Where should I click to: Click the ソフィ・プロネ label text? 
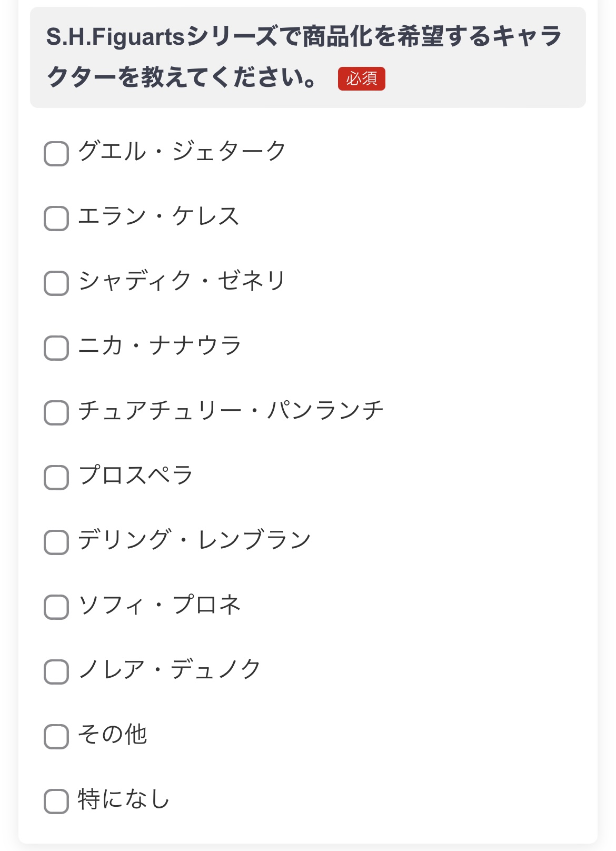pos(160,605)
